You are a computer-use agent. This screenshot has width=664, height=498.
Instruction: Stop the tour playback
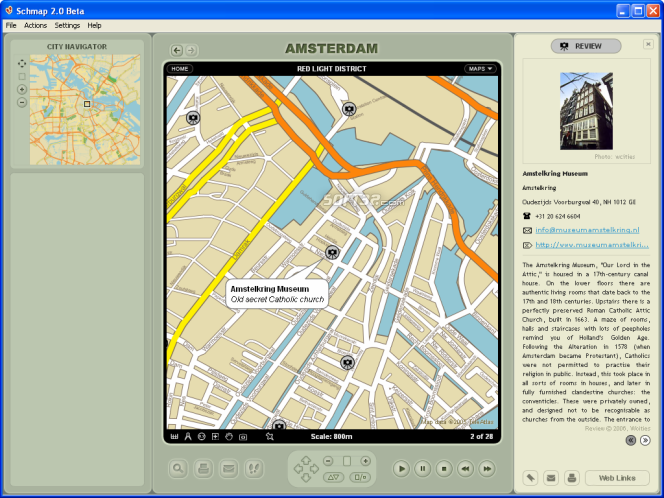coord(444,469)
